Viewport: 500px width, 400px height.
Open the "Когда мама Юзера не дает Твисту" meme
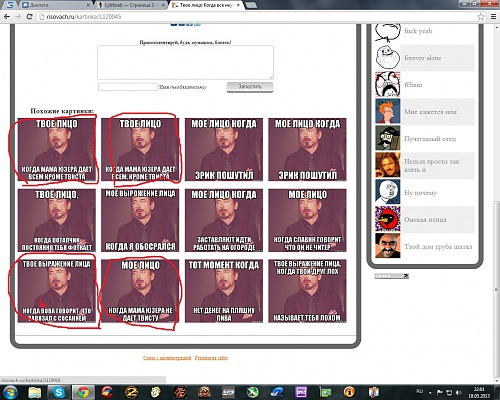click(140, 291)
